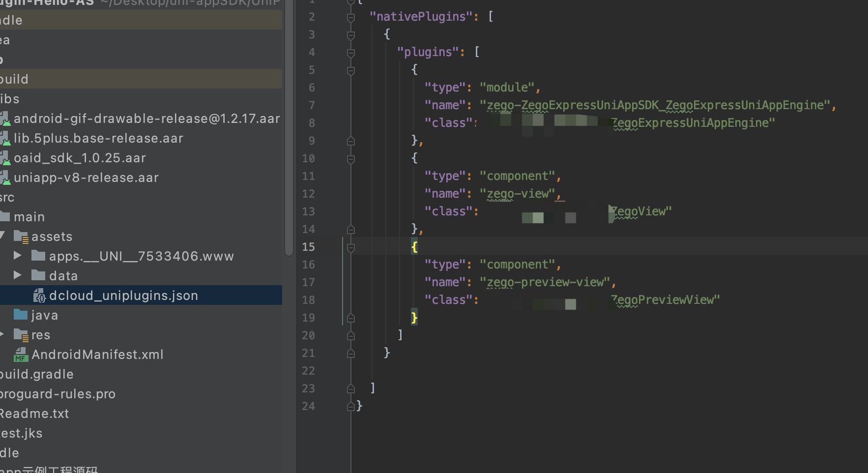
Task: Click the "plugins" key text
Action: point(428,52)
